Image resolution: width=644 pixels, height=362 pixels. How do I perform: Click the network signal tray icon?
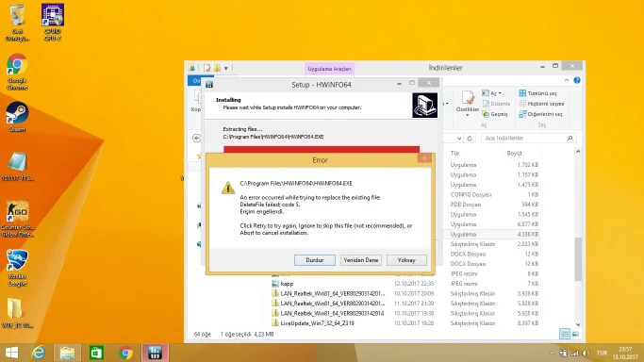(574, 353)
